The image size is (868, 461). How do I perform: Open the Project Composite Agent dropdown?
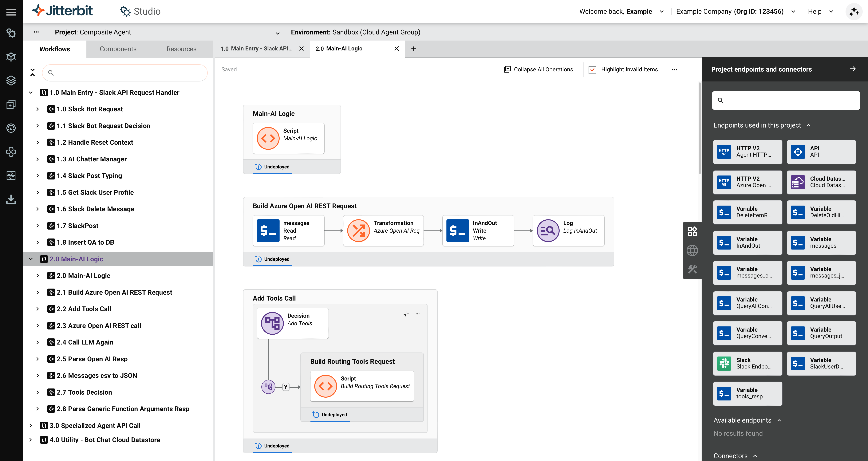coord(277,33)
